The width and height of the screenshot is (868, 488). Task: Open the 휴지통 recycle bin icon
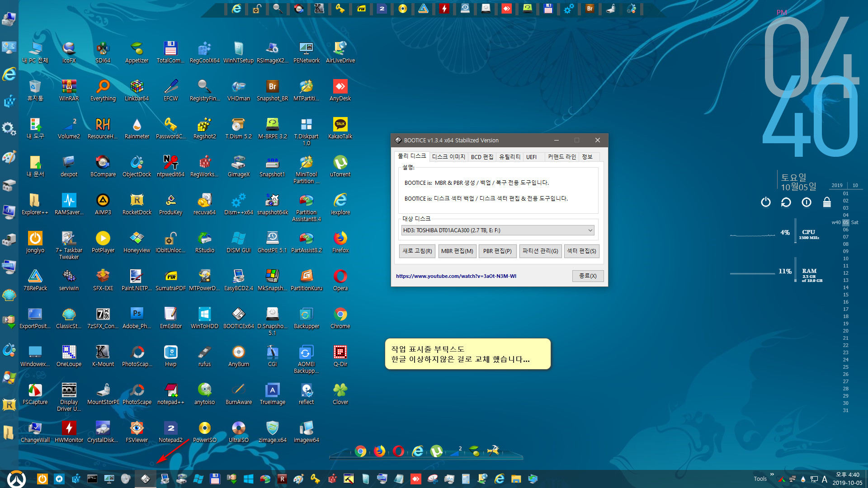(35, 90)
